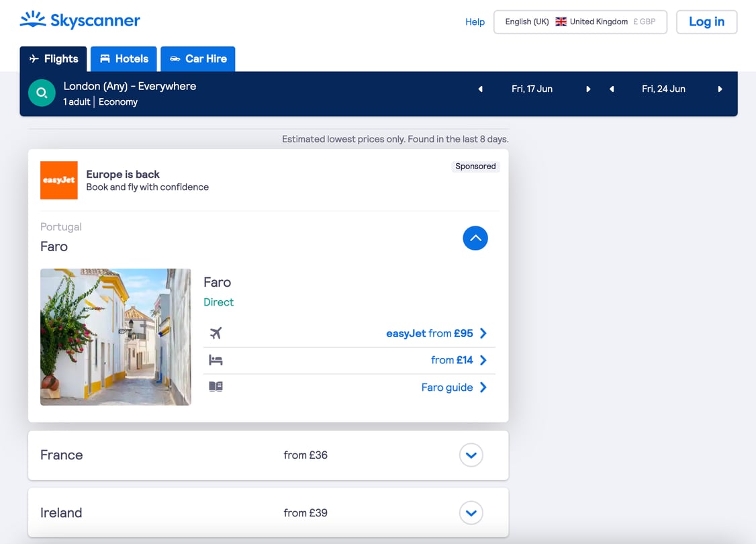Click the France from £36 price
The height and width of the screenshot is (544, 756).
[x=305, y=455]
